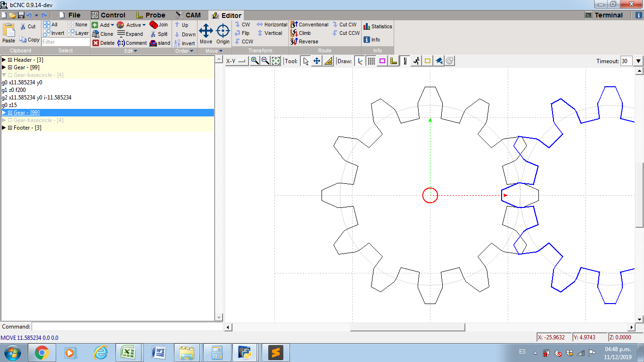This screenshot has width=644, height=362.
Task: Select the Editor tab
Action: [226, 15]
